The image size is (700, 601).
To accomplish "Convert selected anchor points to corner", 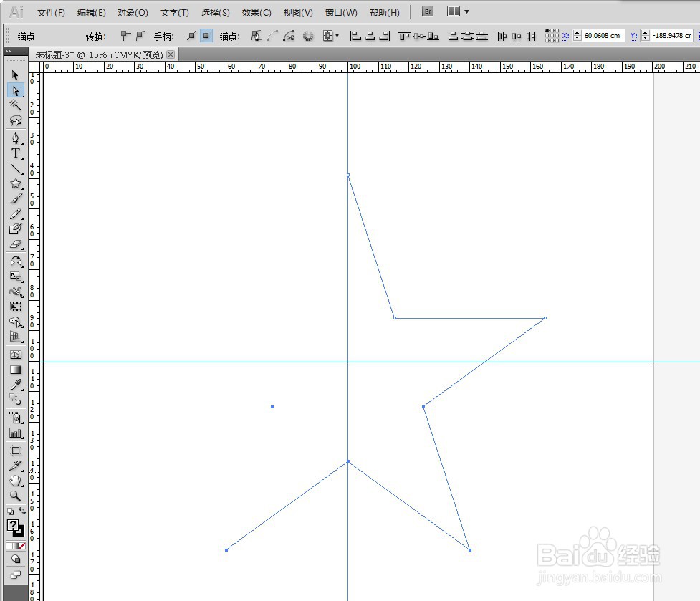I will pos(126,36).
